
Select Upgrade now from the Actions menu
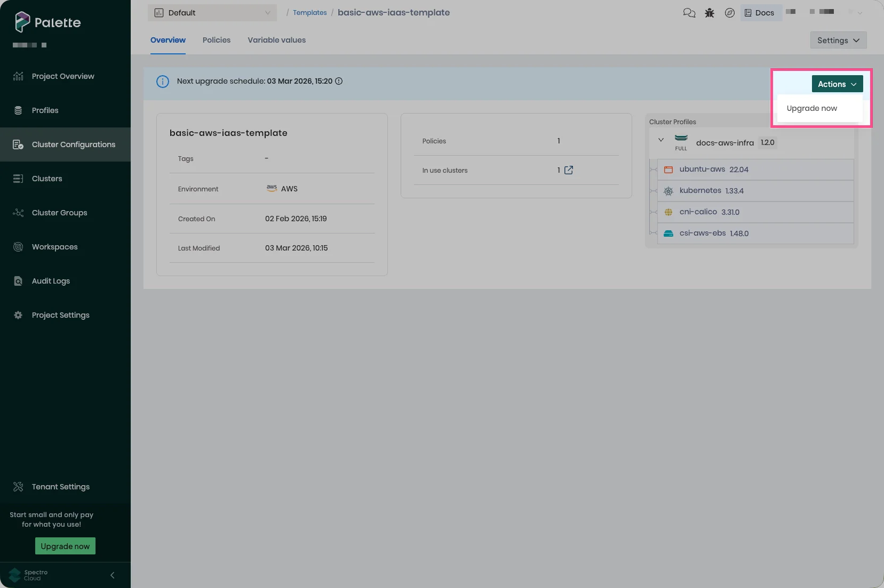(x=811, y=108)
